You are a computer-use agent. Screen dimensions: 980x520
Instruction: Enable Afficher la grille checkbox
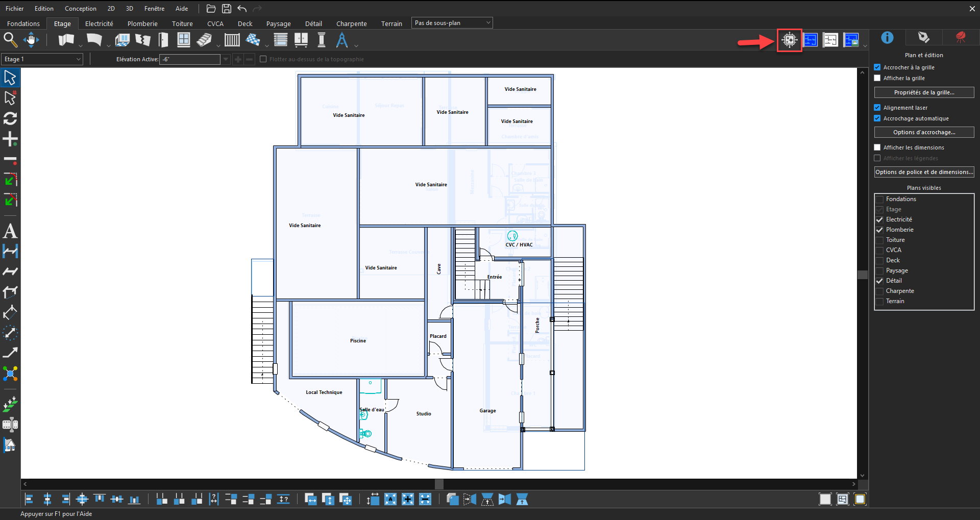877,78
